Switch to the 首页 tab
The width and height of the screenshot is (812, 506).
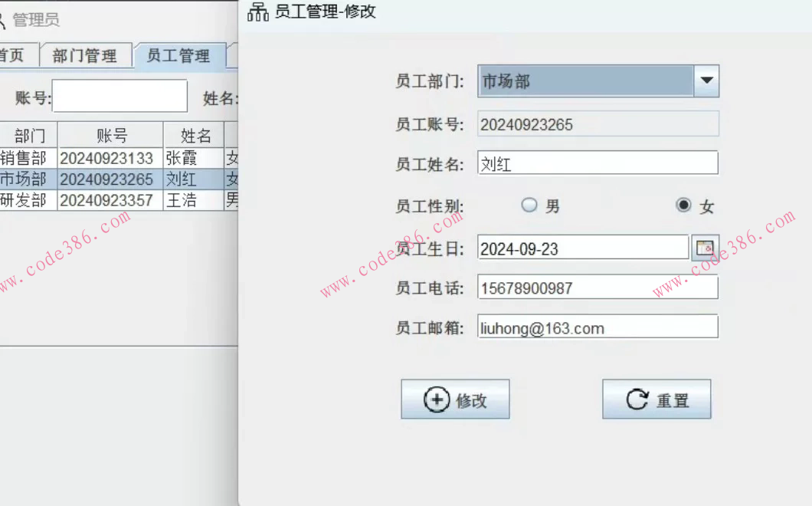[11, 54]
